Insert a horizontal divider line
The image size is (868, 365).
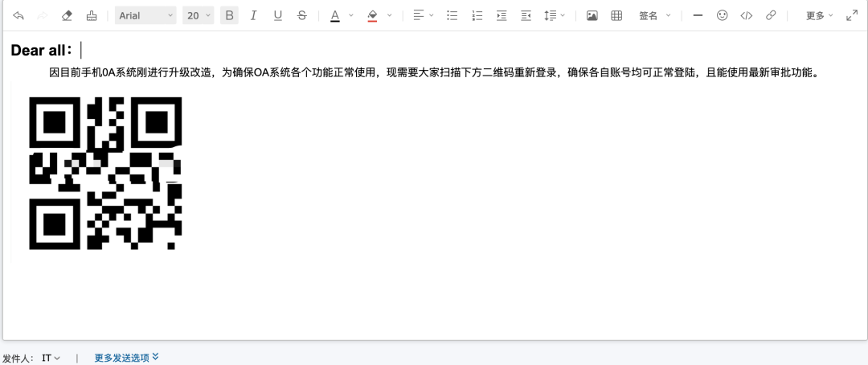point(698,15)
